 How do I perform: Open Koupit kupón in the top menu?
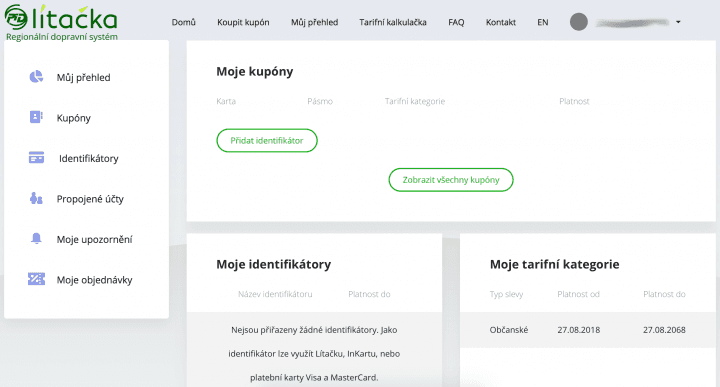(x=243, y=22)
